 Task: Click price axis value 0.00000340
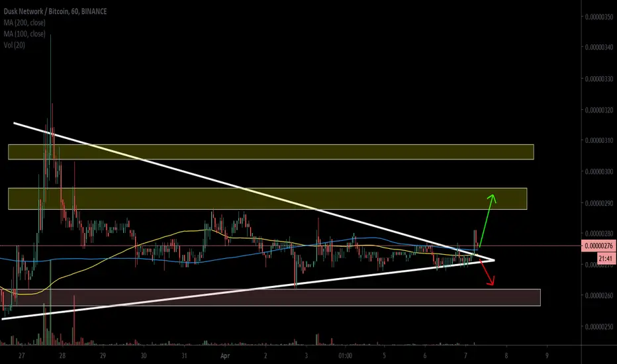[599, 48]
